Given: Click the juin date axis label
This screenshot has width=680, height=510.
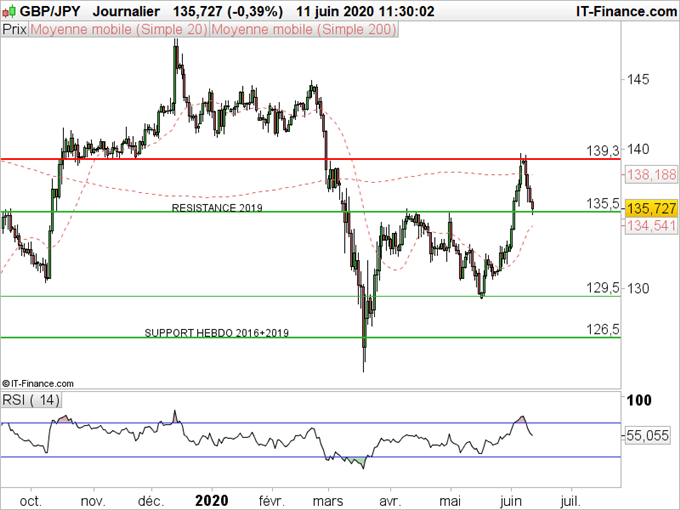Looking at the screenshot, I should tap(510, 501).
